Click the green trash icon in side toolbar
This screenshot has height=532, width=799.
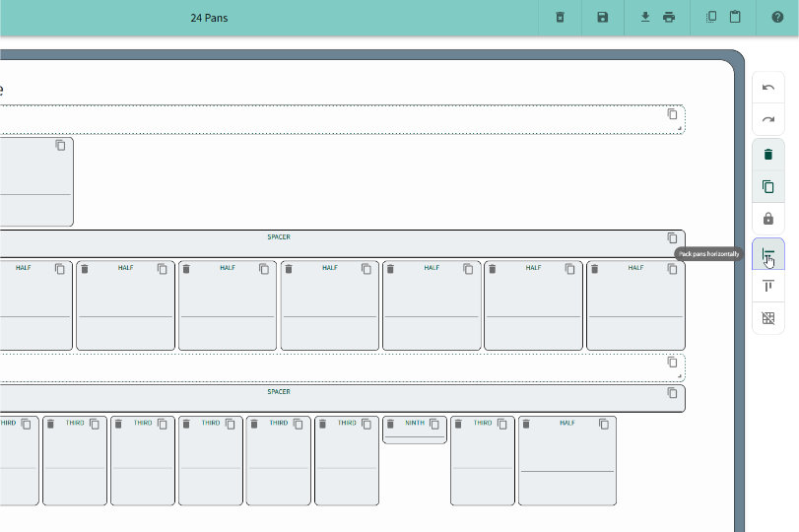[768, 155]
